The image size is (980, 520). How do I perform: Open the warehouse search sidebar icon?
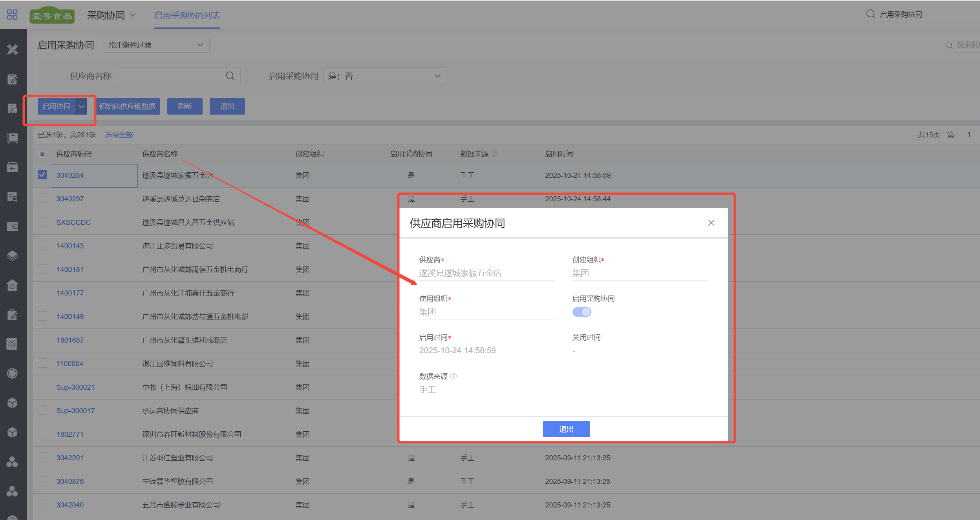(x=12, y=285)
